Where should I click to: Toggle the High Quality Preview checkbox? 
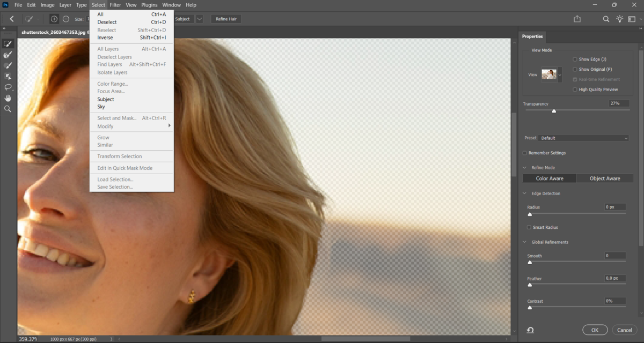575,90
